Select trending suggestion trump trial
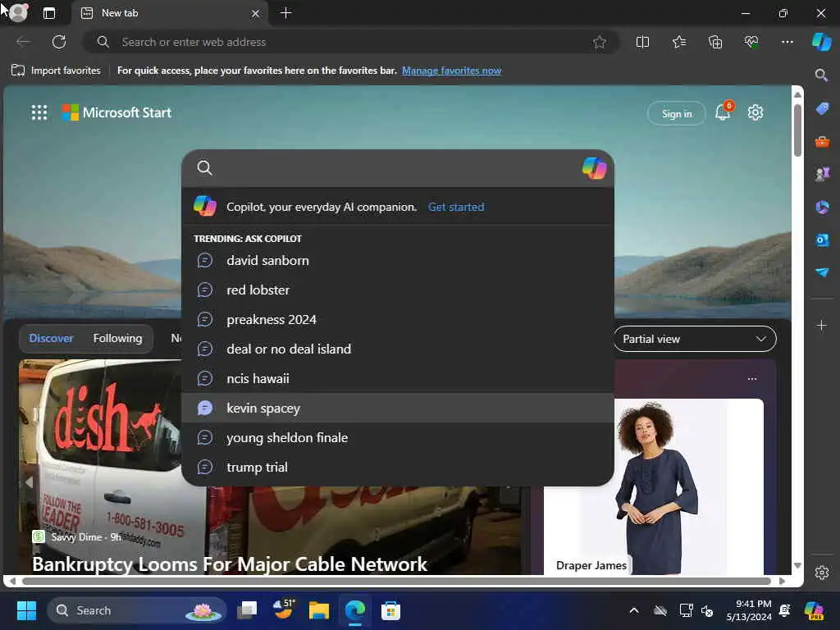The width and height of the screenshot is (840, 630). click(x=398, y=467)
